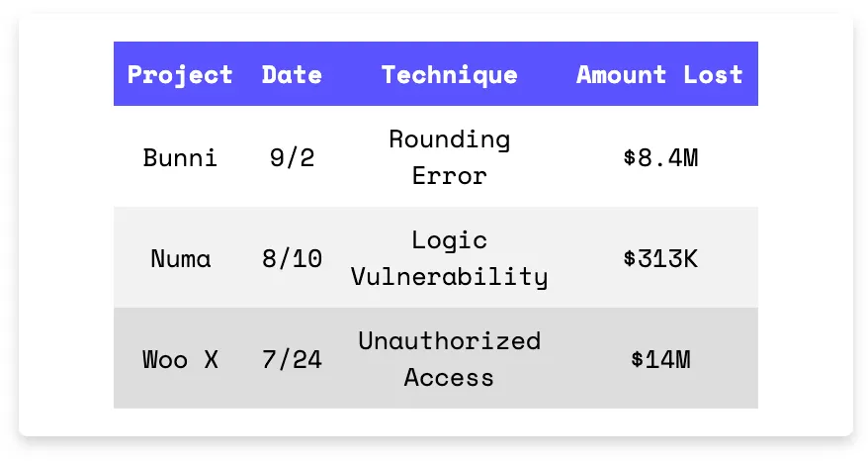
Task: Click the word Access in Woo X row
Action: point(449,377)
